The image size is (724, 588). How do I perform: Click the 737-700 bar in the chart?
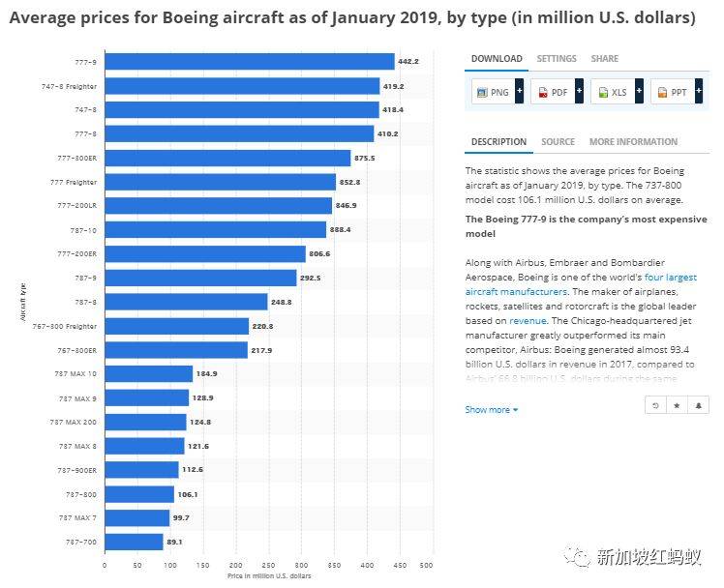tap(134, 542)
